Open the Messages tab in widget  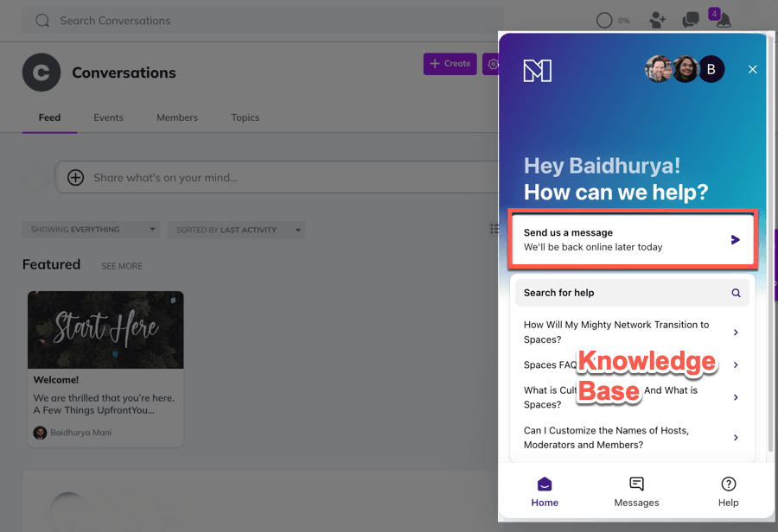[x=636, y=491]
